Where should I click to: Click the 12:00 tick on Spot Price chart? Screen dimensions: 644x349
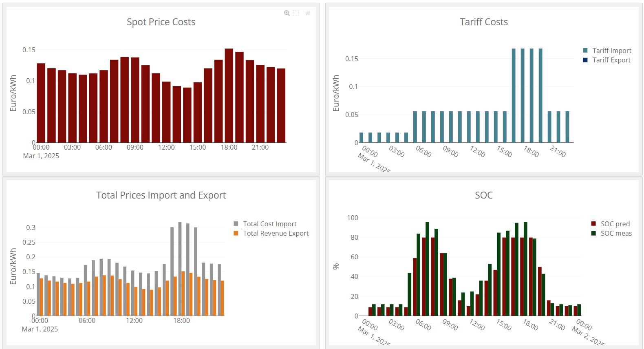(166, 148)
